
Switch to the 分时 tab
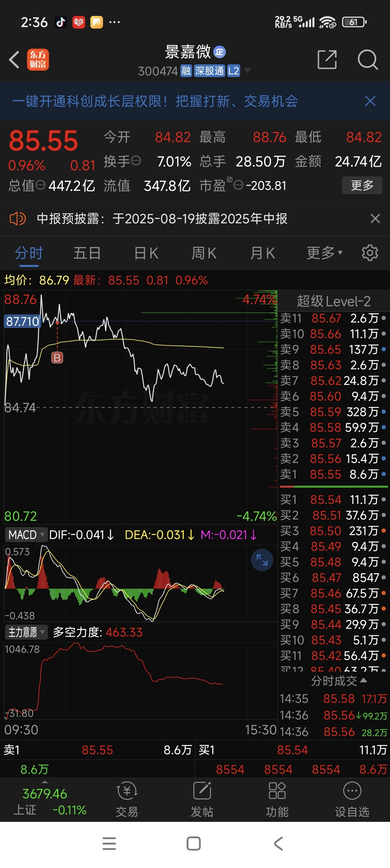coord(29,253)
